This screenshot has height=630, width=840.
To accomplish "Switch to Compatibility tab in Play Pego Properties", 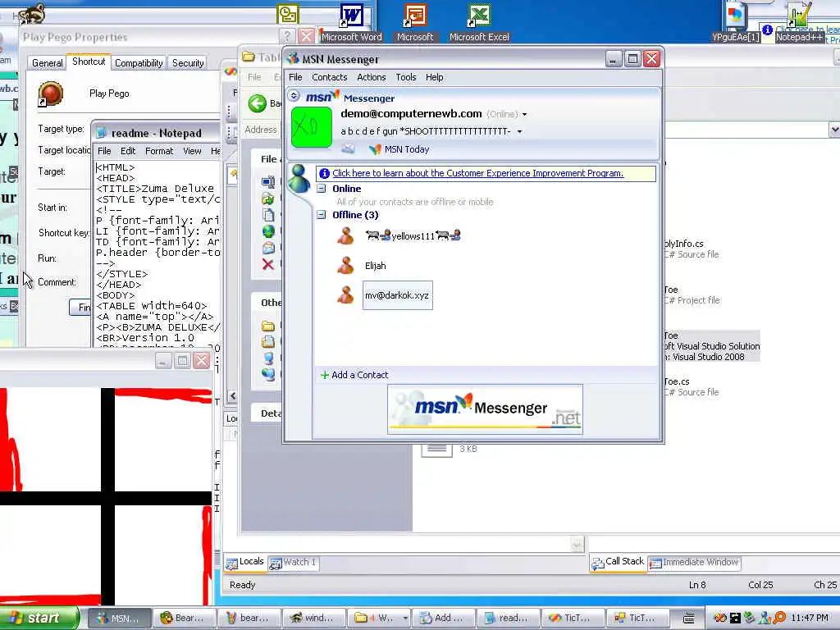I will tap(139, 63).
